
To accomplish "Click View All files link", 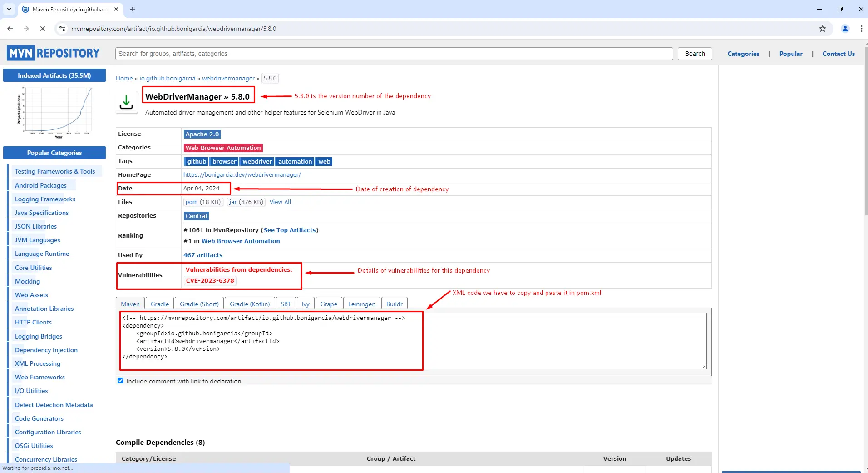I will coord(280,202).
